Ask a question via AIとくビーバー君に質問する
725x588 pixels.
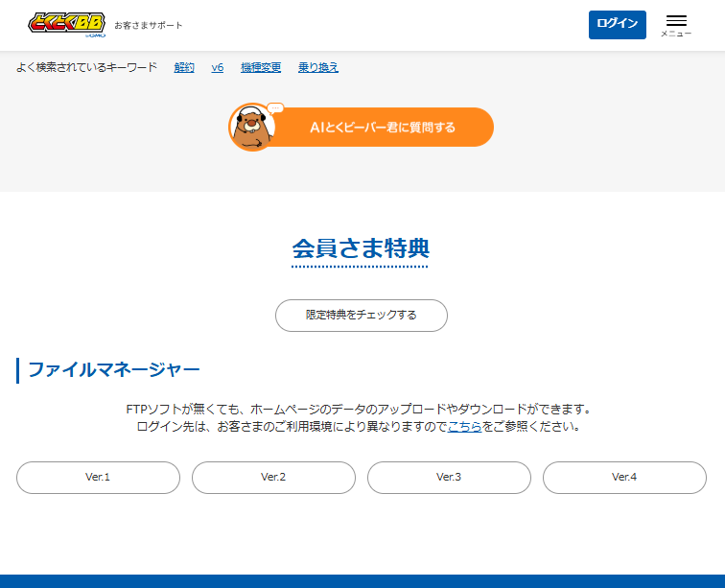[382, 128]
